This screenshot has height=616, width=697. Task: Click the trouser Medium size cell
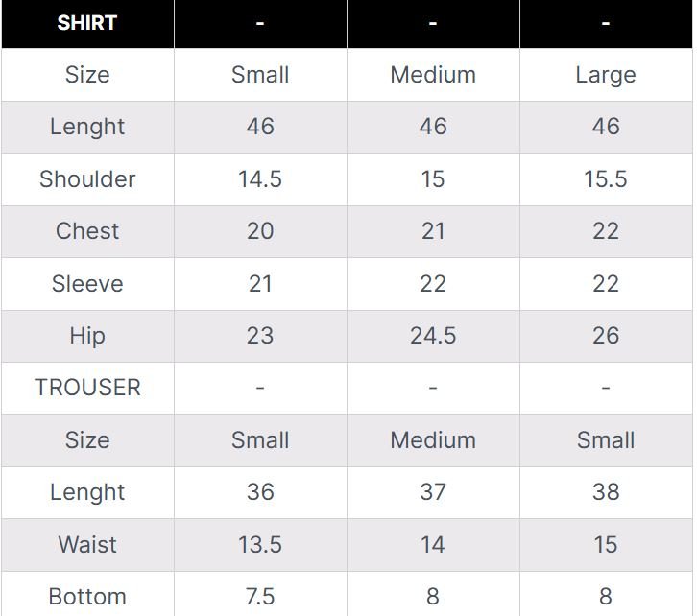pos(433,440)
